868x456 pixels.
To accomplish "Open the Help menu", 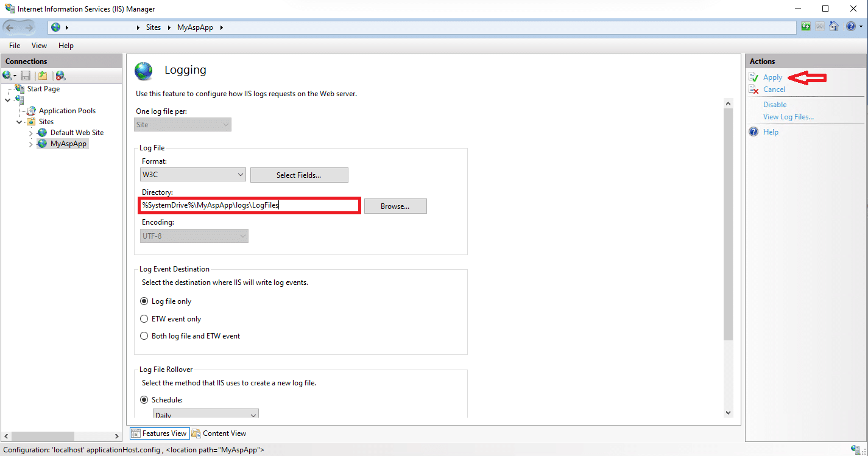I will [x=66, y=46].
